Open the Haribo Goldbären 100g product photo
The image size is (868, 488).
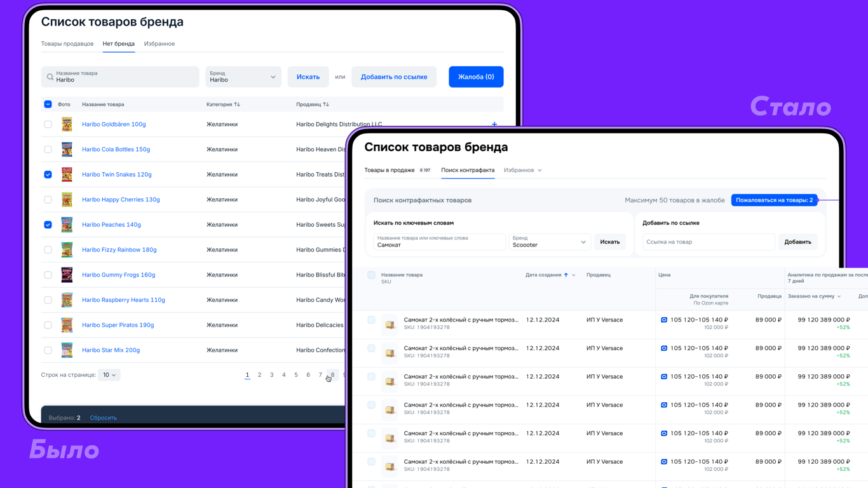[x=67, y=124]
